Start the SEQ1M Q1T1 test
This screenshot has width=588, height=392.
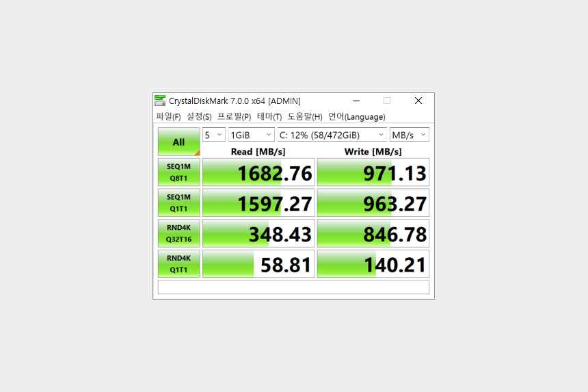179,202
